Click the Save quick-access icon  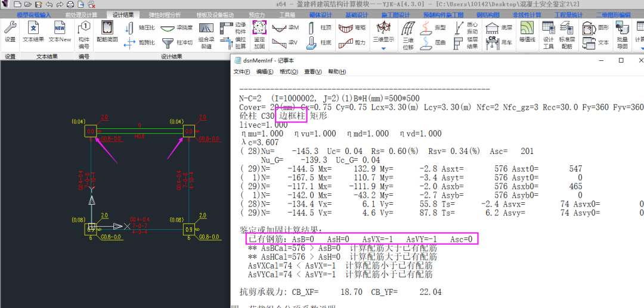click(x=38, y=5)
